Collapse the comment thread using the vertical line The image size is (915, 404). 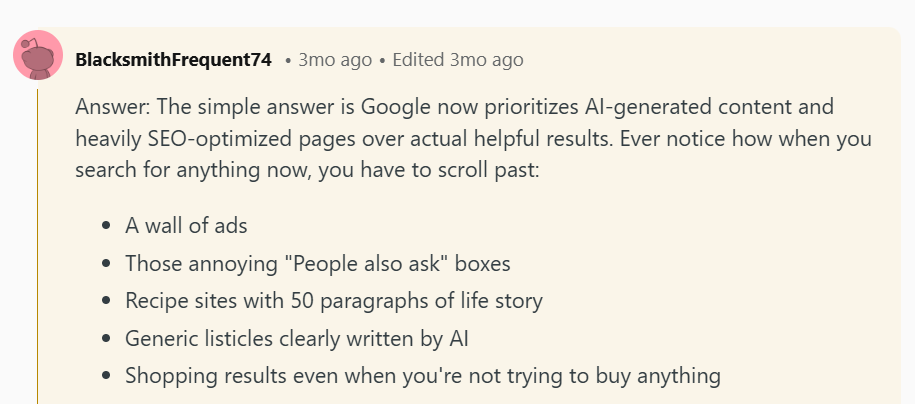click(37, 245)
